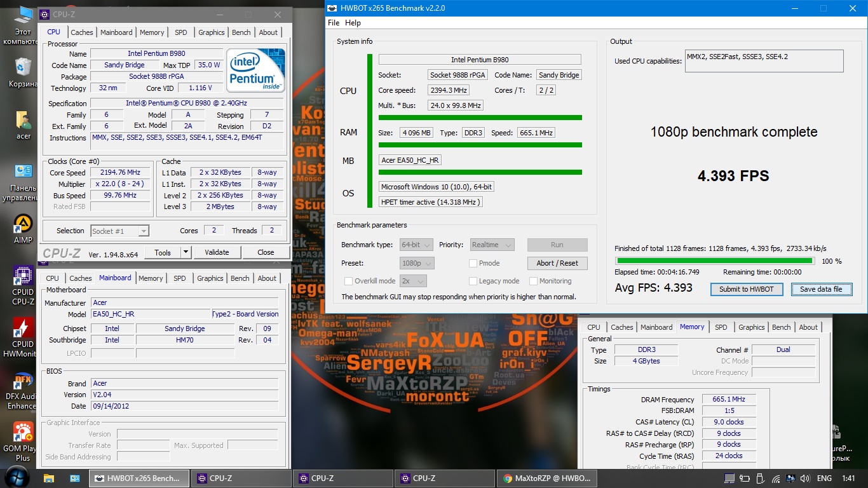Click the Max TDP value 35.0 W
The width and height of the screenshot is (868, 488).
click(209, 65)
